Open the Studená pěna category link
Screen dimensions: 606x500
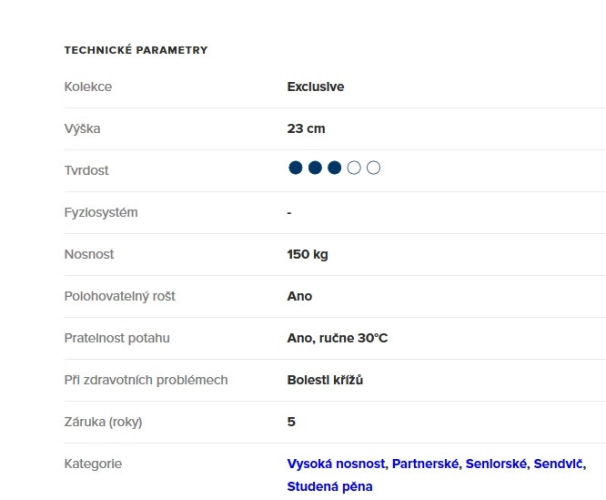pos(330,486)
